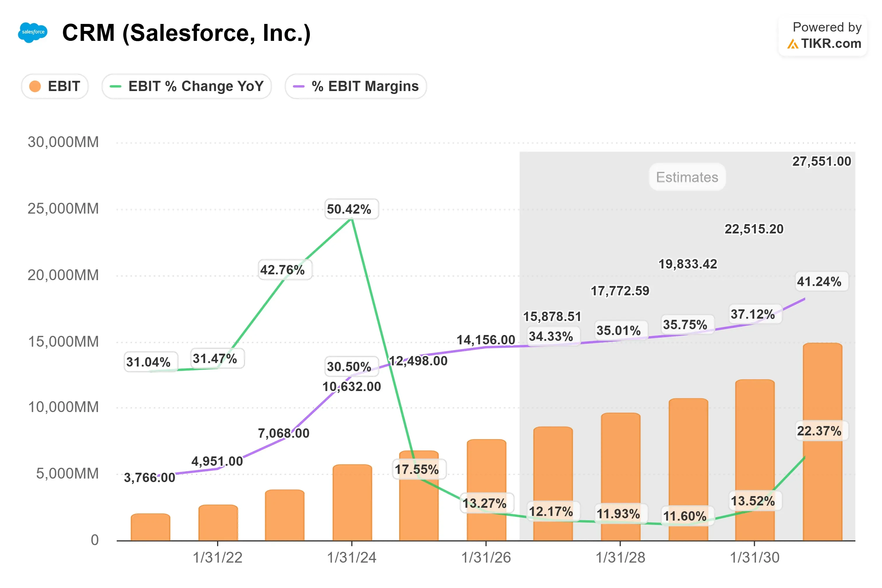The image size is (882, 588).
Task: Select the 13.27% growth data label
Action: tap(487, 503)
